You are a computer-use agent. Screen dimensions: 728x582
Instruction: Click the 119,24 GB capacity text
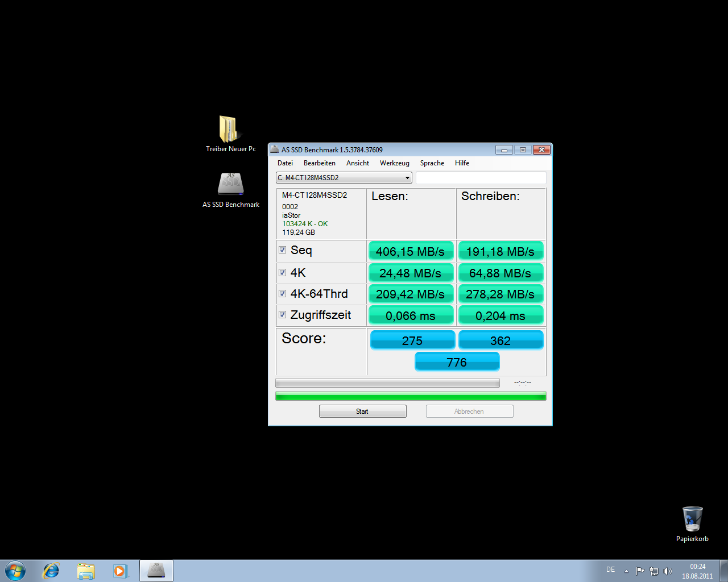pyautogui.click(x=299, y=232)
